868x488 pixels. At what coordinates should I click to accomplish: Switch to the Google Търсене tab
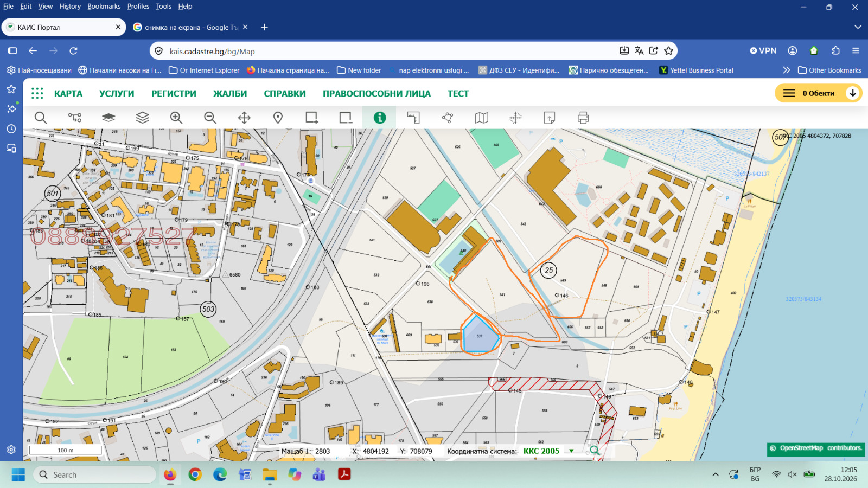coord(190,27)
